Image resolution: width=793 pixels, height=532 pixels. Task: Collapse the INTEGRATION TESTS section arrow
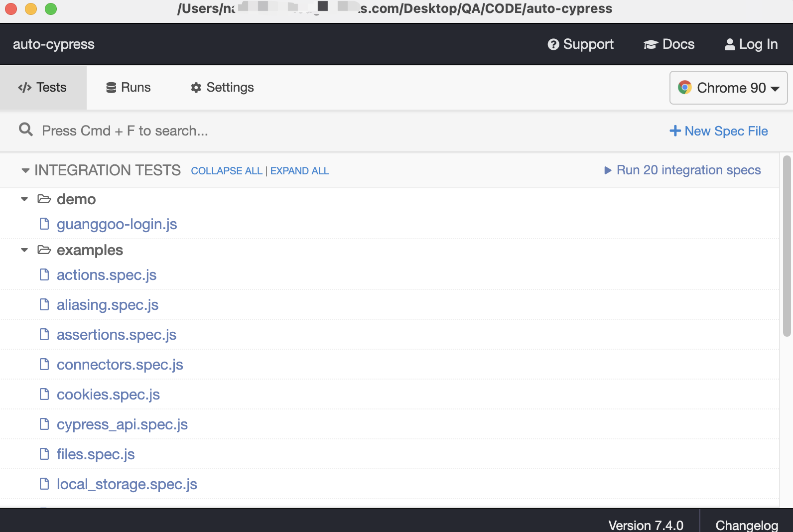click(x=25, y=171)
